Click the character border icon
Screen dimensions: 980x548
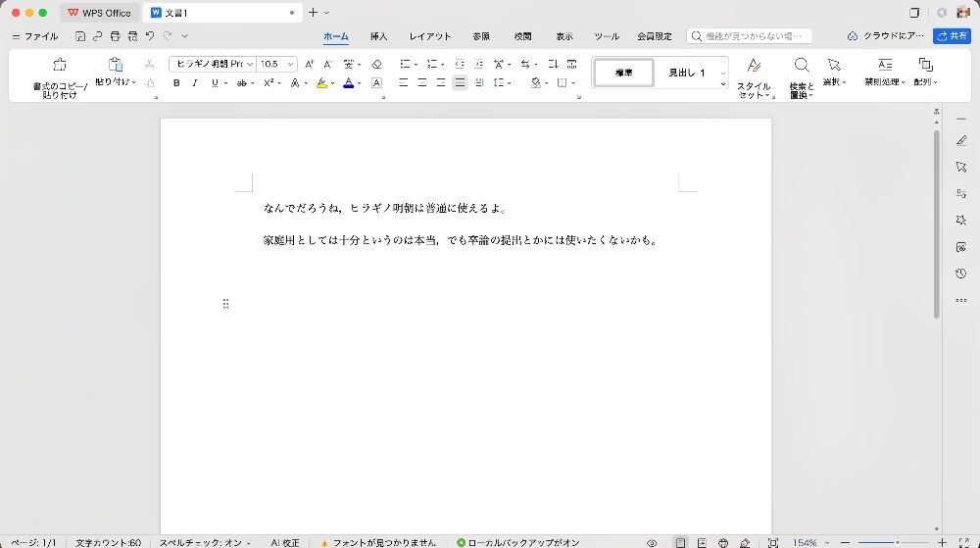click(376, 82)
